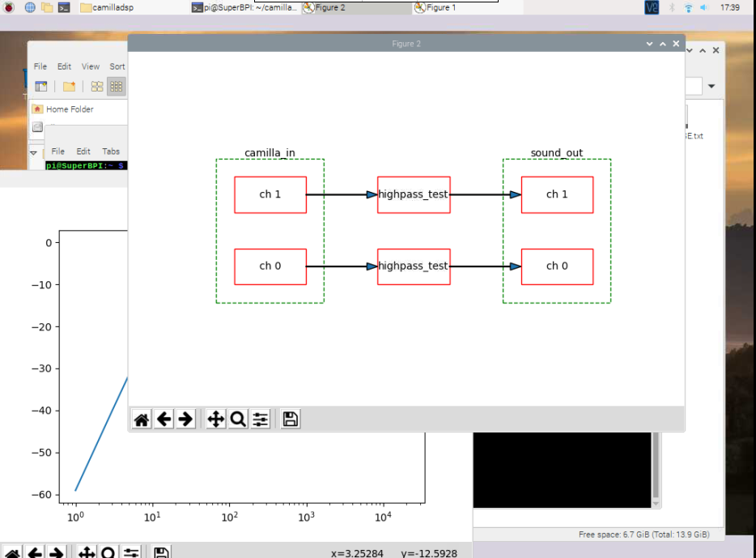Select Figure 1 Pan tool
Viewport: 756px width, 558px height.
tap(87, 552)
